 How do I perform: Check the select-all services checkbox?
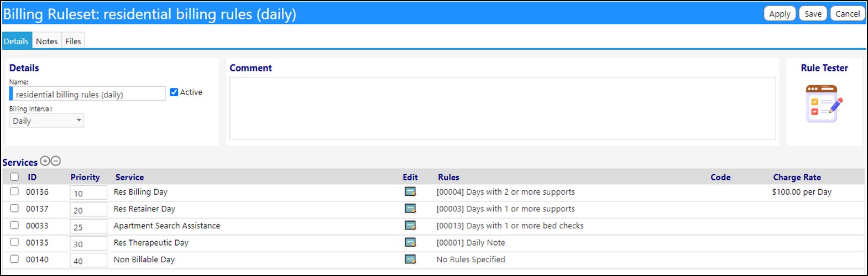[14, 177]
